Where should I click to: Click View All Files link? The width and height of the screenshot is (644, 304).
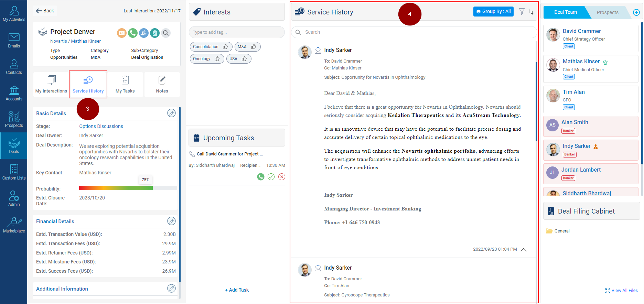[x=621, y=291]
